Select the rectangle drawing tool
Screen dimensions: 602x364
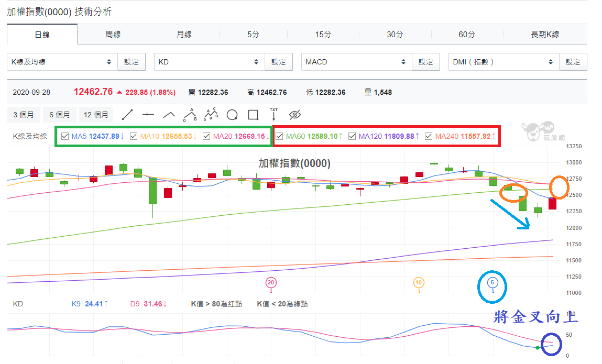[253, 115]
